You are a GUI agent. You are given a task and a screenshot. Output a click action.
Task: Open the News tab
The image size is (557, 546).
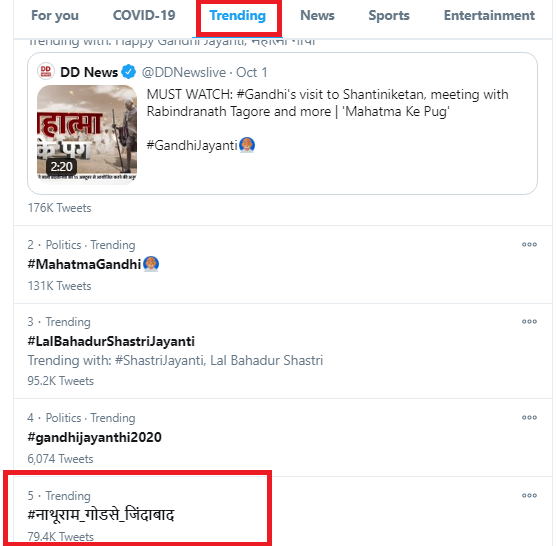317,15
